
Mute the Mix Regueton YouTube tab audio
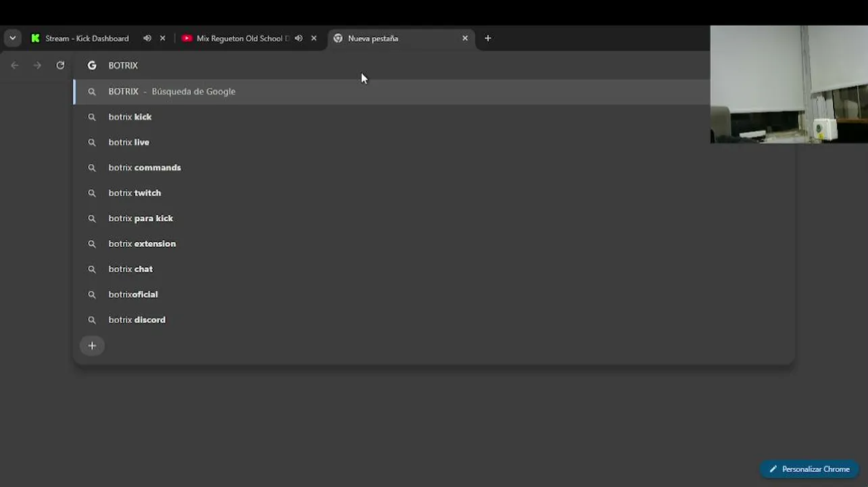[x=299, y=39]
